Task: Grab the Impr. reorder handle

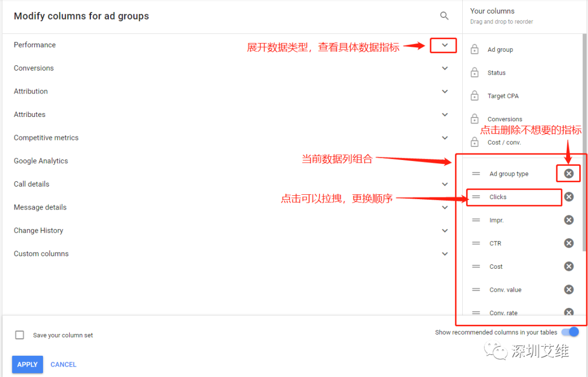Action: pos(476,220)
